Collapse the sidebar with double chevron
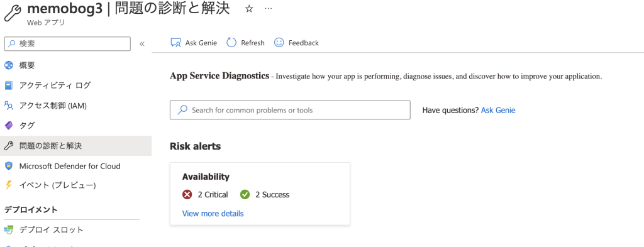Image resolution: width=644 pixels, height=247 pixels. pyautogui.click(x=142, y=44)
